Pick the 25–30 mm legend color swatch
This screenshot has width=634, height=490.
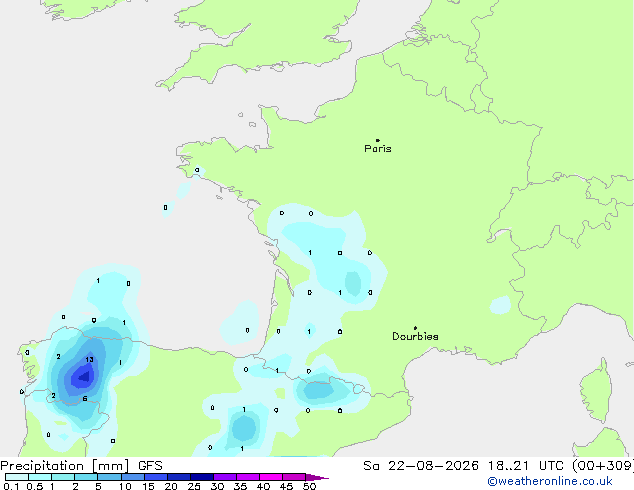click(202, 477)
